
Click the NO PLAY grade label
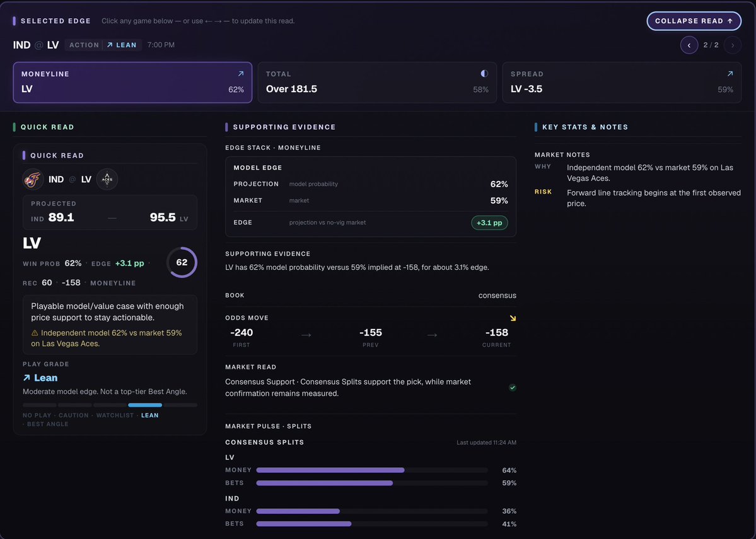click(x=37, y=415)
